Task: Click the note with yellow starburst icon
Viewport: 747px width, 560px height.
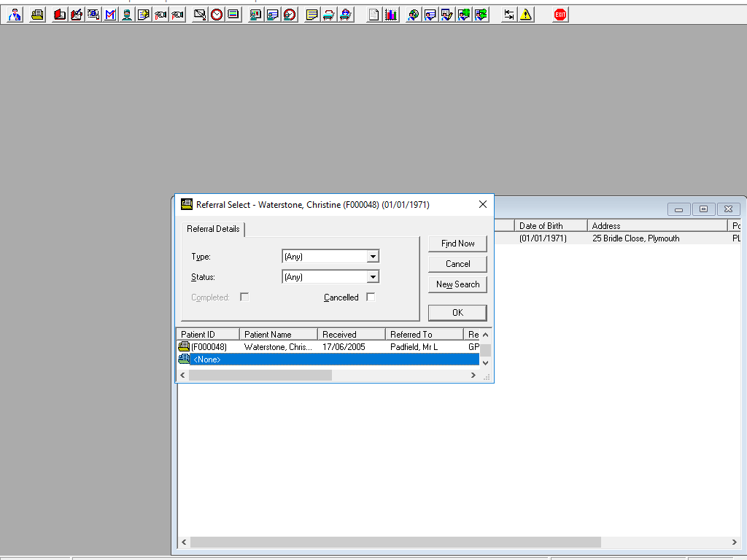Action: (144, 15)
